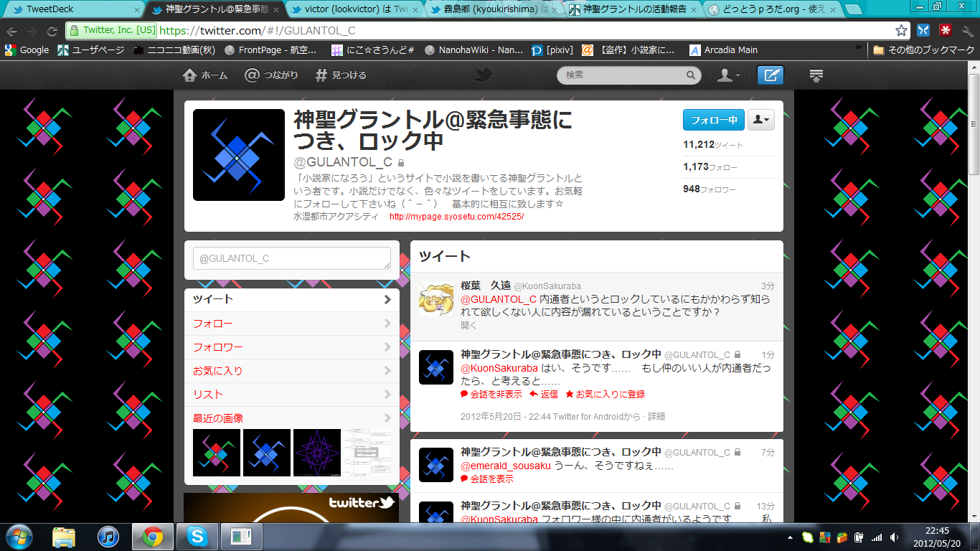Switch to 神聖グラントルの活動報告 tab
The image size is (980, 551).
[634, 9]
